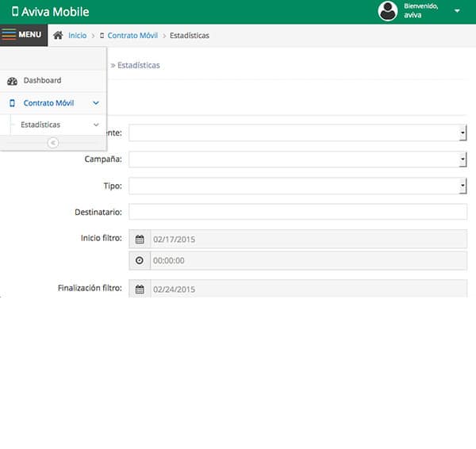Click the home icon in breadcrumb
Screen dimensions: 476x449
click(x=58, y=36)
